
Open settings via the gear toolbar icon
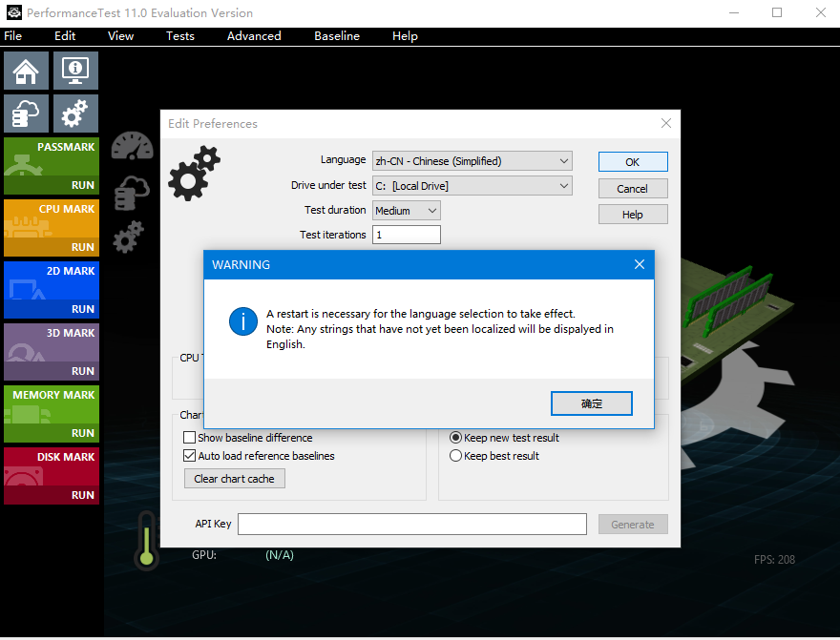click(x=75, y=114)
